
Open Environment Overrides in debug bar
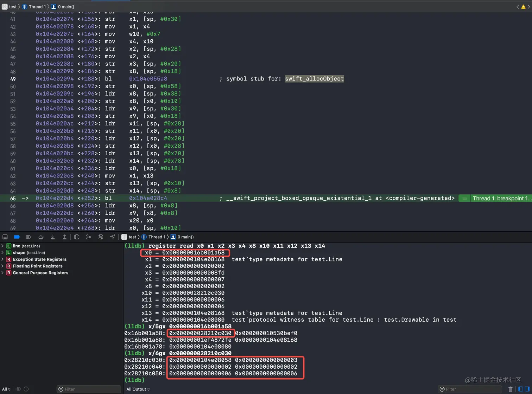click(x=101, y=237)
